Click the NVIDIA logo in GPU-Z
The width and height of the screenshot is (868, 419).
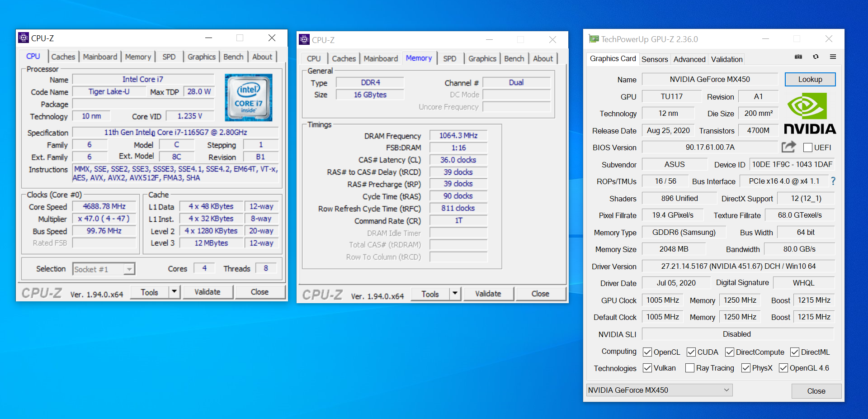810,113
